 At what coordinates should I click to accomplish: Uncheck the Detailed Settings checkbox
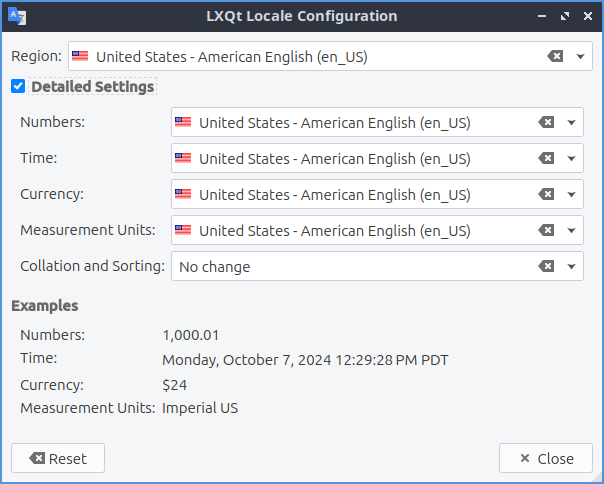click(x=18, y=87)
